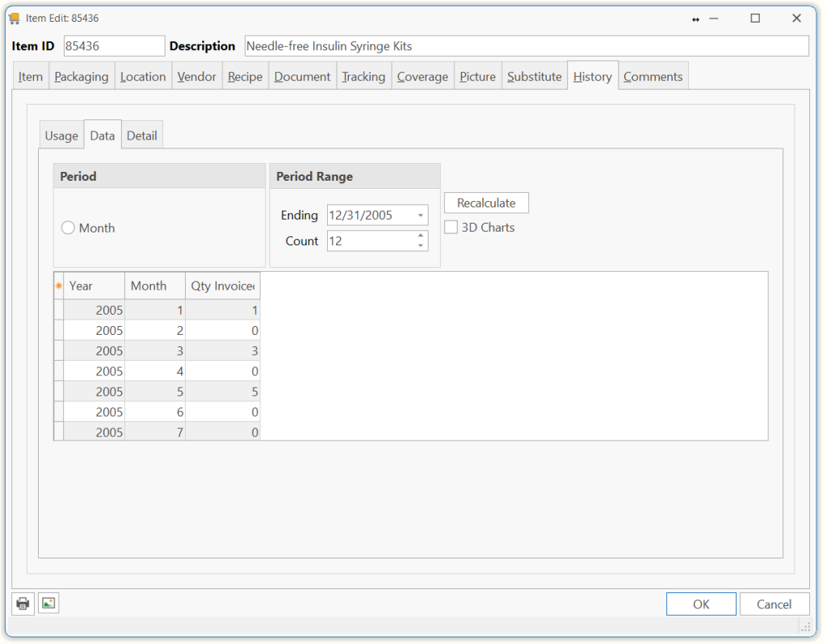Click the Description field with Needle-free Insulin text

click(527, 46)
